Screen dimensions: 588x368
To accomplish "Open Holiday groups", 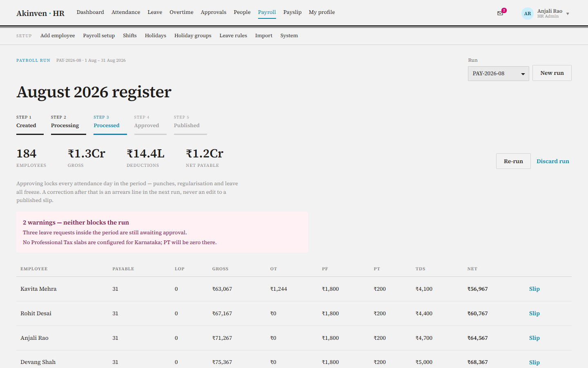I will point(193,36).
